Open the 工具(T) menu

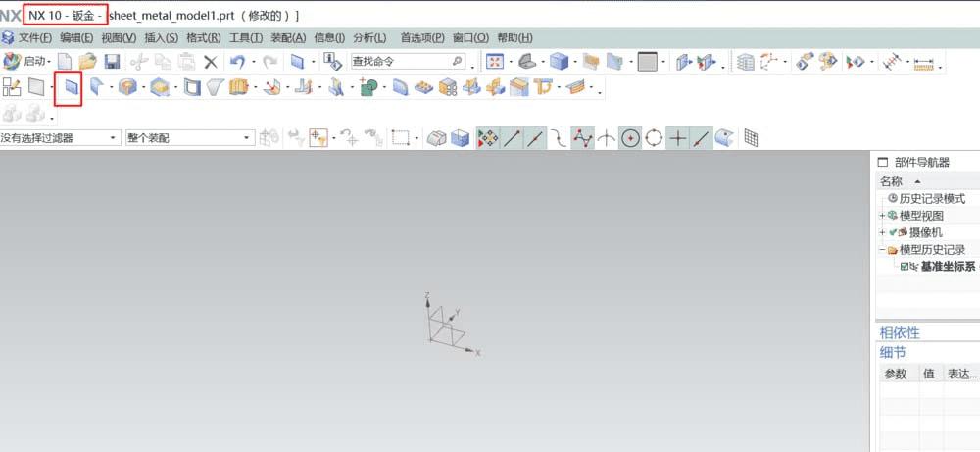[246, 37]
